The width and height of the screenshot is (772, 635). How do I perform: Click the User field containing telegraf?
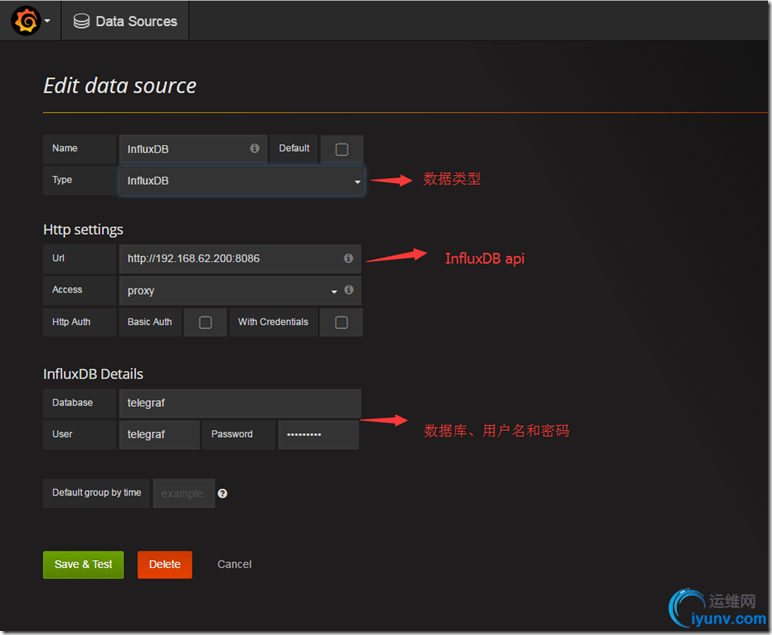tap(160, 435)
